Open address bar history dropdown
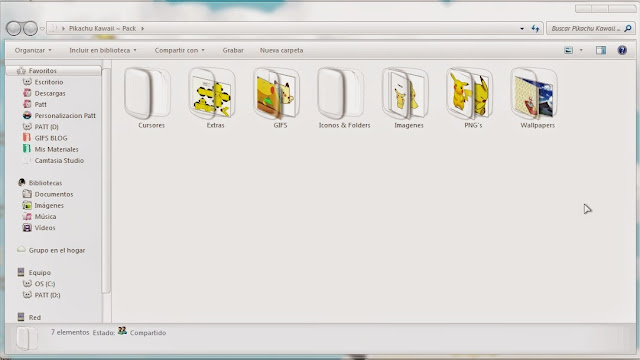This screenshot has height=360, width=640. (522, 29)
